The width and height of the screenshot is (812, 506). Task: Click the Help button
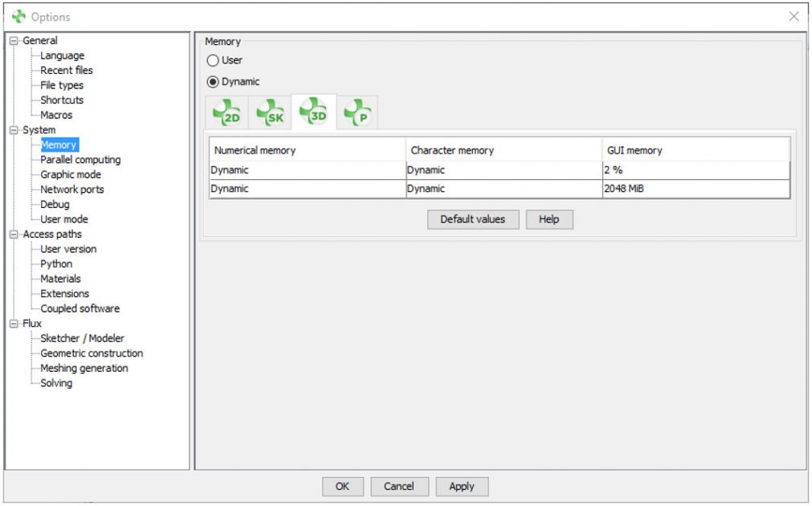click(x=549, y=219)
